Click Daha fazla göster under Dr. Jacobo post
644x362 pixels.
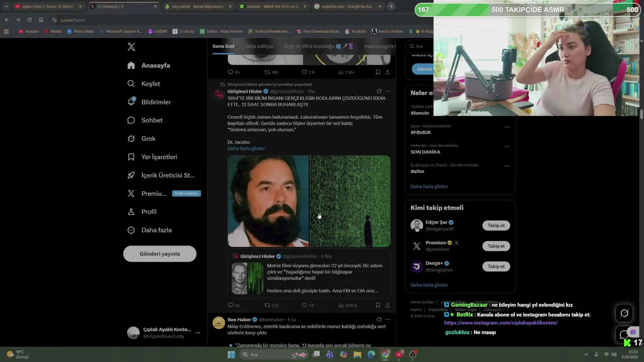[246, 148]
